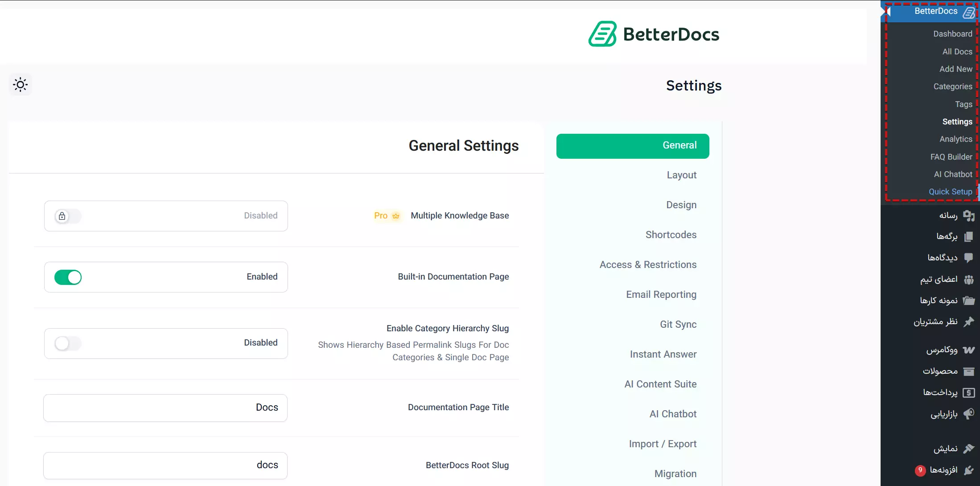Click the BetterDocs logo in the header
980x486 pixels.
(654, 34)
